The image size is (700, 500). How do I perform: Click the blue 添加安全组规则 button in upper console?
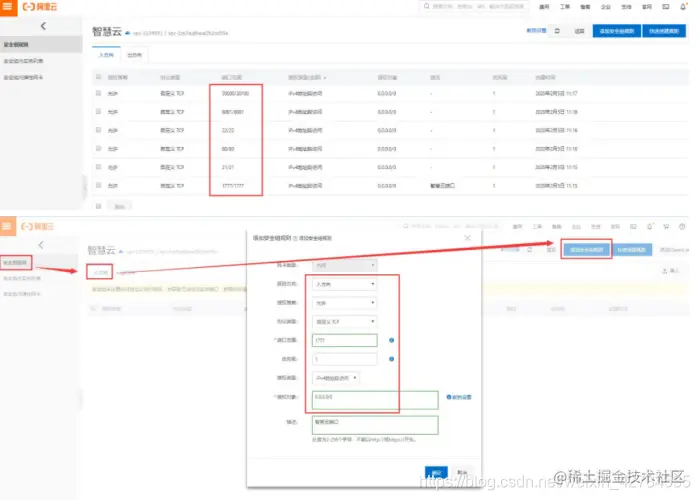pos(617,31)
